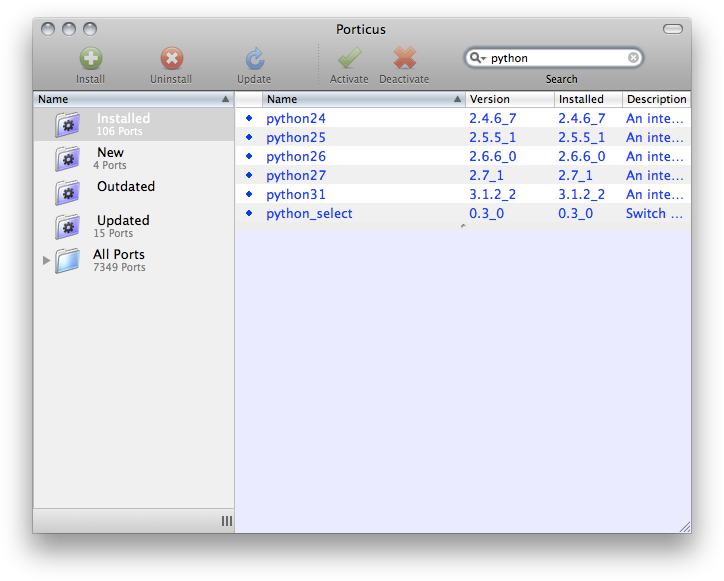Viewport: 724px width, 581px height.
Task: Select the Updated folder icon
Action: tap(67, 226)
